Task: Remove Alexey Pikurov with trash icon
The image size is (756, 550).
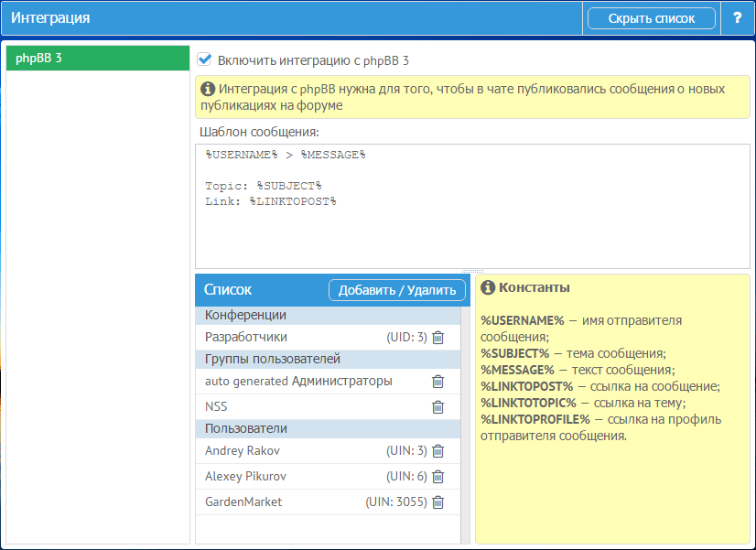Action: [x=437, y=477]
